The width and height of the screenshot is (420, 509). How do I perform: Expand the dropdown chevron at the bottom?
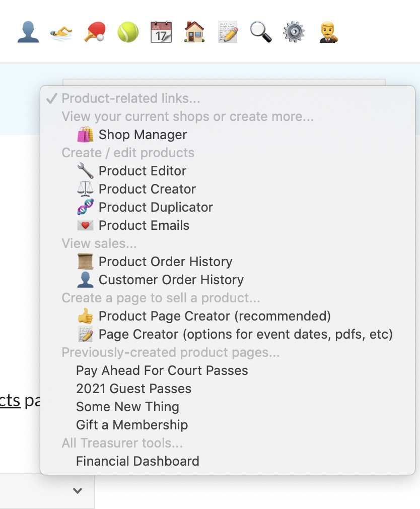click(77, 490)
